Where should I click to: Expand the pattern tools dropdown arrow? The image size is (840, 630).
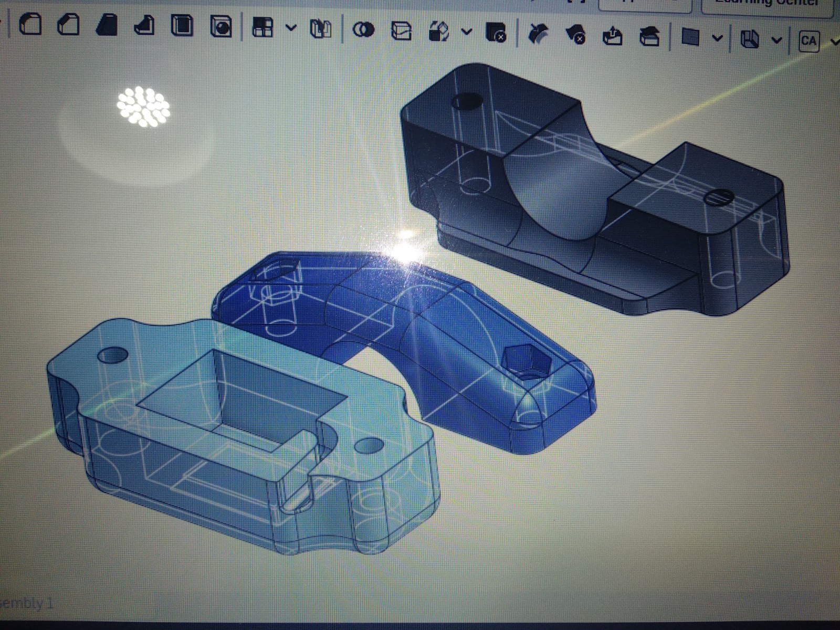[291, 28]
